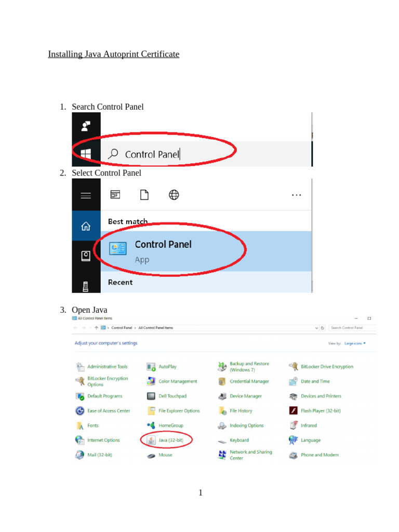Click the Device Manager icon

pos(222,396)
